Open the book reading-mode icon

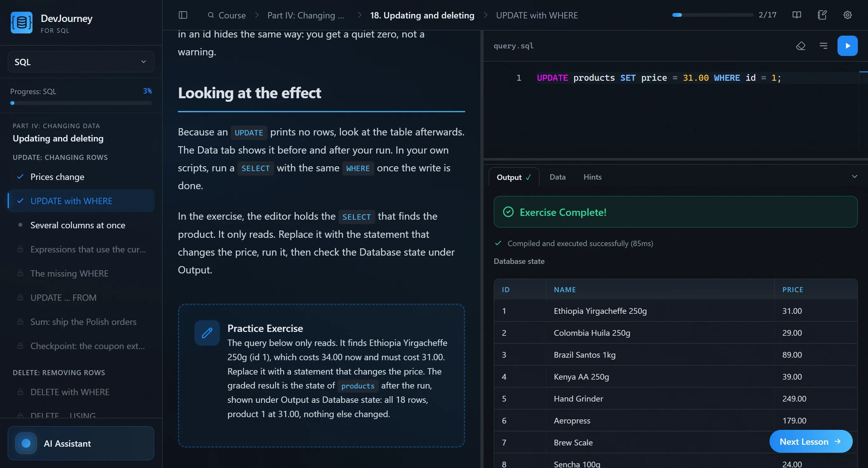(x=797, y=15)
